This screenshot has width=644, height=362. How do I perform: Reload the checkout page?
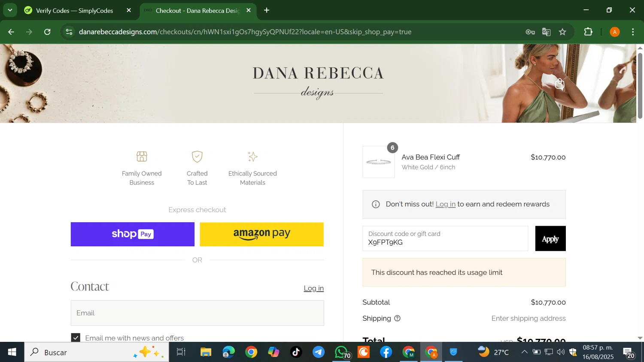[48, 32]
